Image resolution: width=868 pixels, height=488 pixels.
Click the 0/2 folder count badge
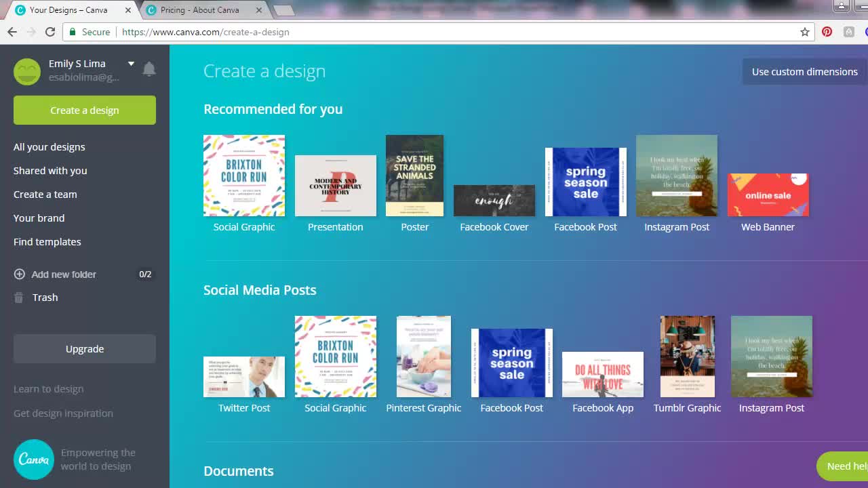(145, 274)
